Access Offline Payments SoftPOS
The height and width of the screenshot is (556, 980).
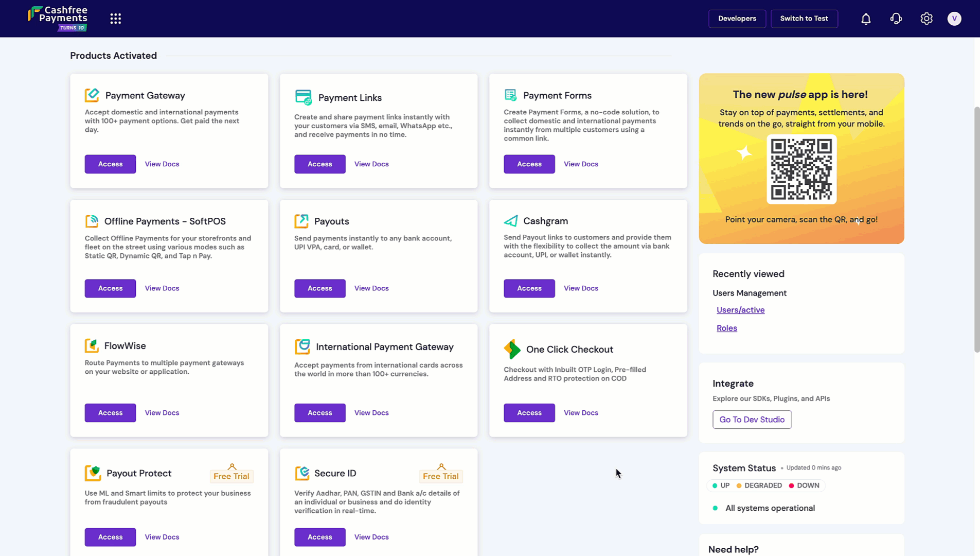point(110,288)
